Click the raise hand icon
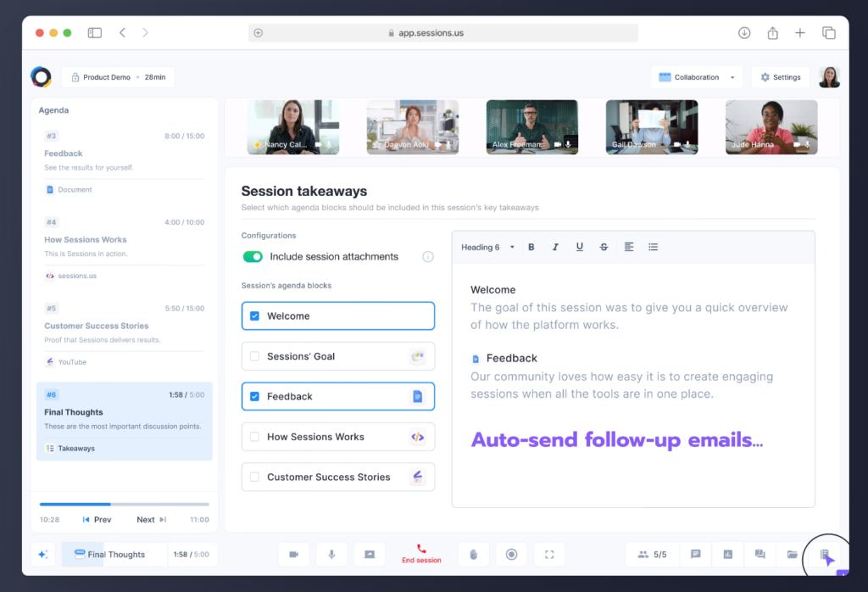 click(x=474, y=555)
